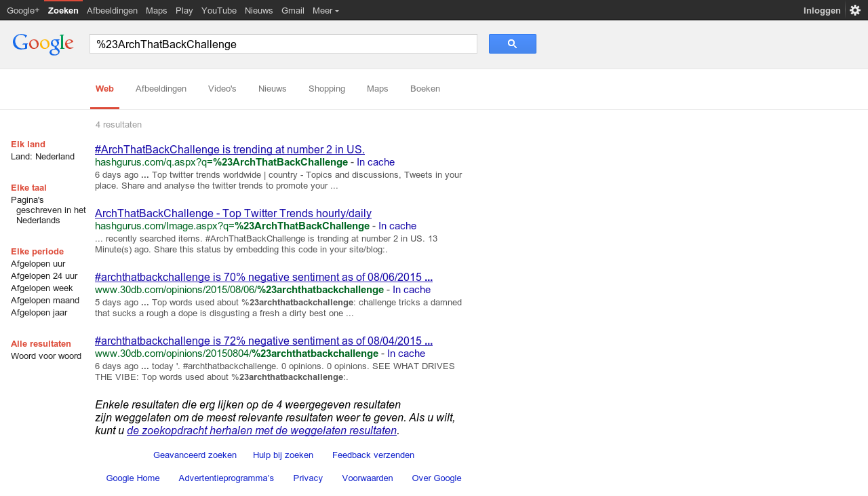Filter by Land: Nederland
868x496 pixels.
[x=43, y=157]
